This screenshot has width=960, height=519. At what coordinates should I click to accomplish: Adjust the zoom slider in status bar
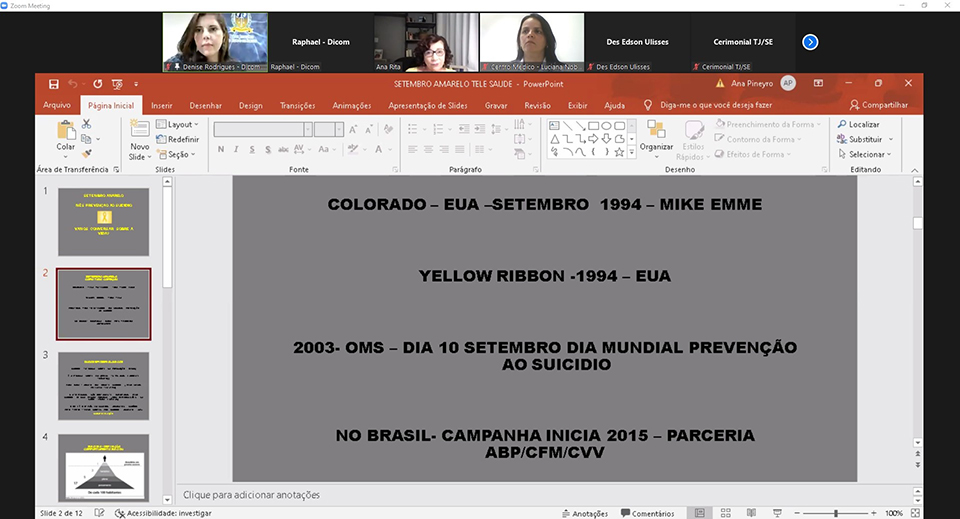[836, 513]
